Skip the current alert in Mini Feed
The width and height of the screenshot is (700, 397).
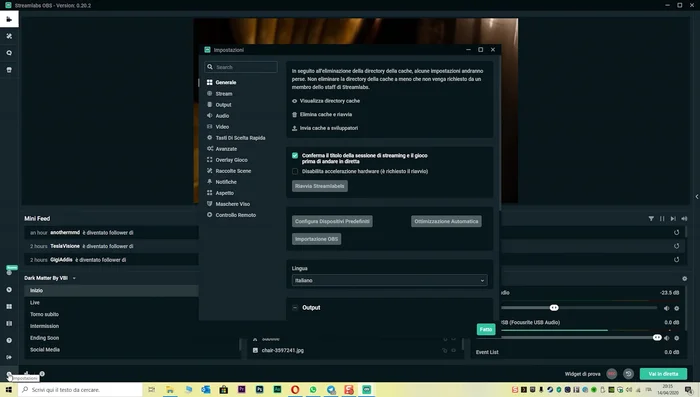pyautogui.click(x=673, y=218)
